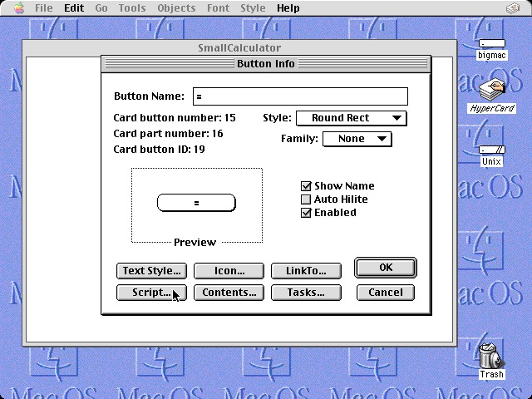This screenshot has width=532, height=399.
Task: Open the Edit menu
Action: coord(74,7)
